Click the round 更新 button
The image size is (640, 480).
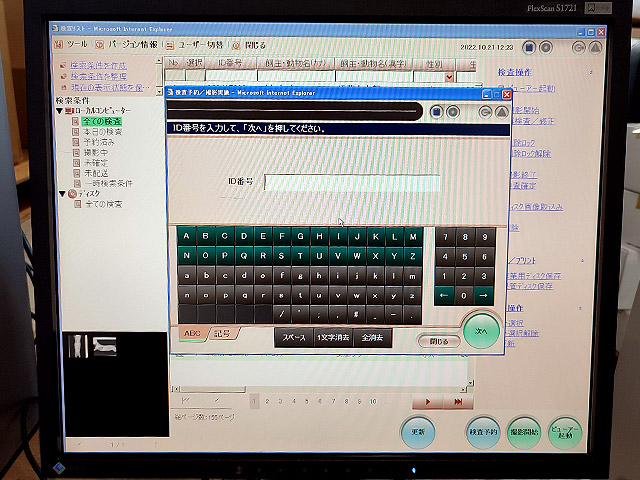point(418,432)
